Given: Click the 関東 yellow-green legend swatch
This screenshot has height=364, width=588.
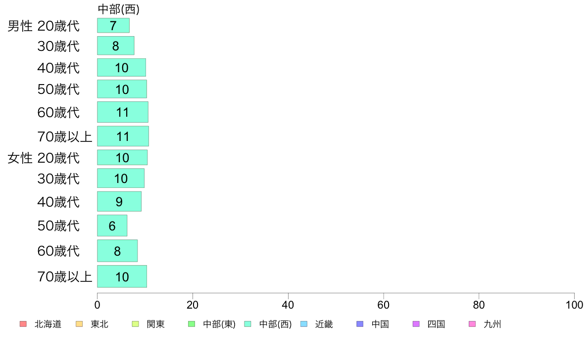Looking at the screenshot, I should pyautogui.click(x=136, y=324).
